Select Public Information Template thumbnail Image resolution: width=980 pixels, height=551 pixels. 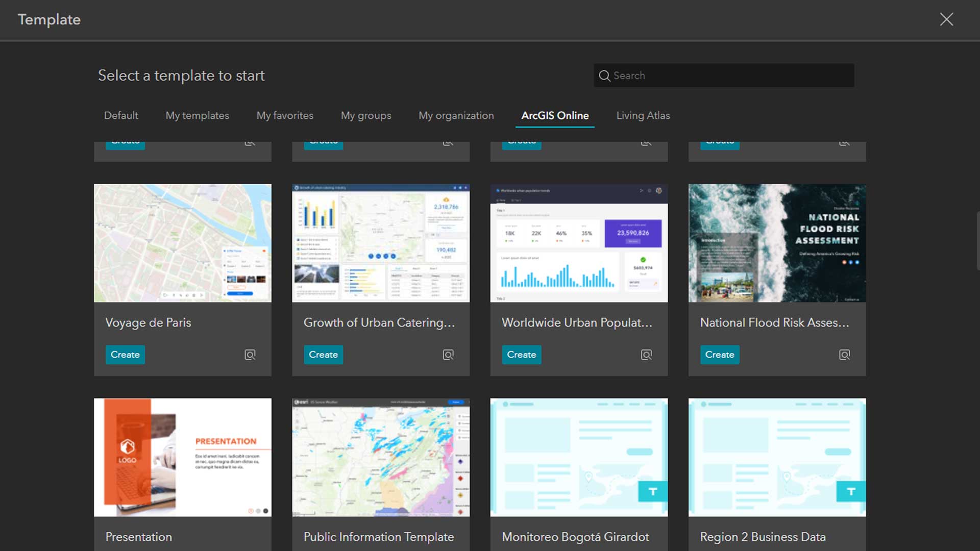click(x=381, y=457)
